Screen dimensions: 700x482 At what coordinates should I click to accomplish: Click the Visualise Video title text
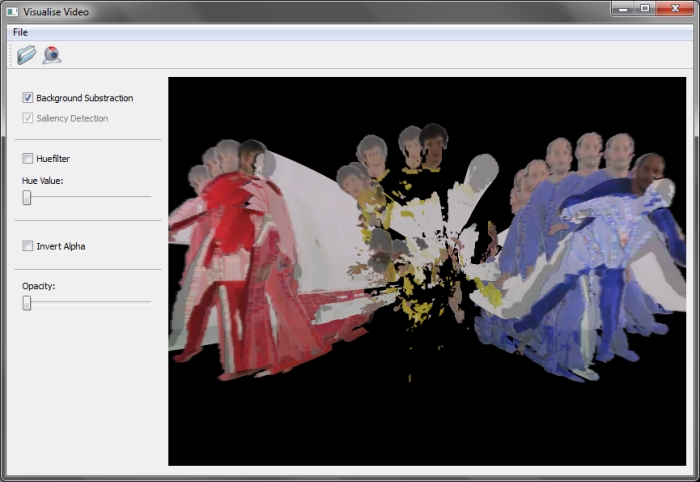[x=56, y=12]
